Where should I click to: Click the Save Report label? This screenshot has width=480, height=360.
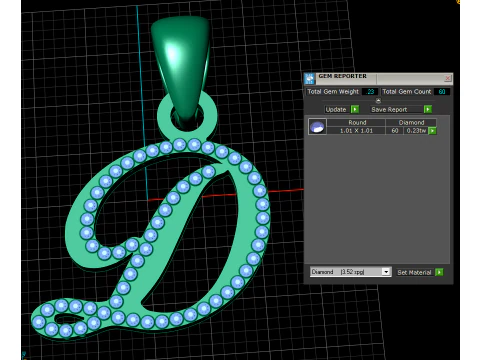pos(389,109)
